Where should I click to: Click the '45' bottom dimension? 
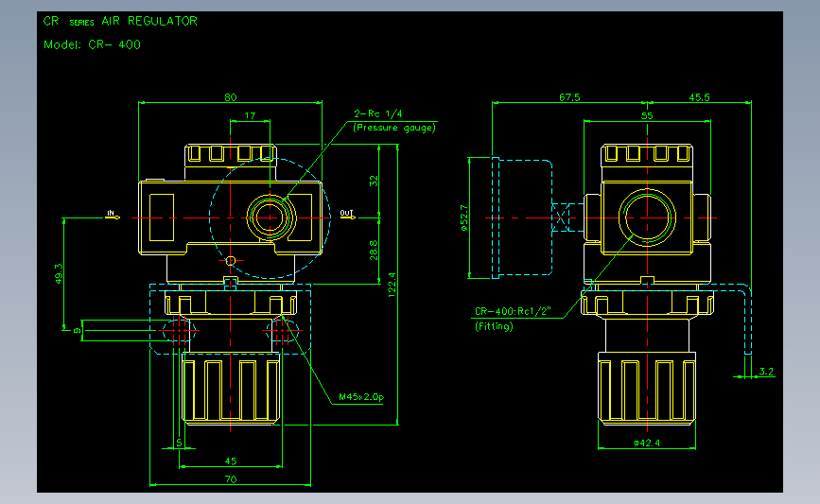pyautogui.click(x=231, y=461)
